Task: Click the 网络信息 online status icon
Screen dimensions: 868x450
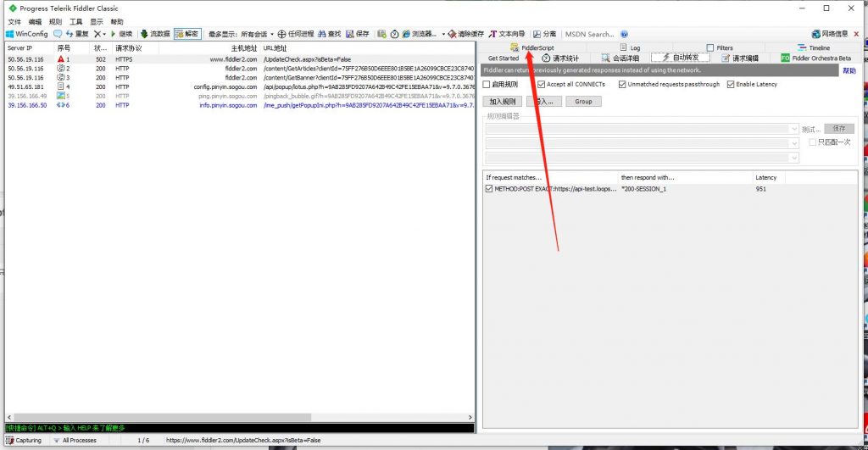Action: 829,34
